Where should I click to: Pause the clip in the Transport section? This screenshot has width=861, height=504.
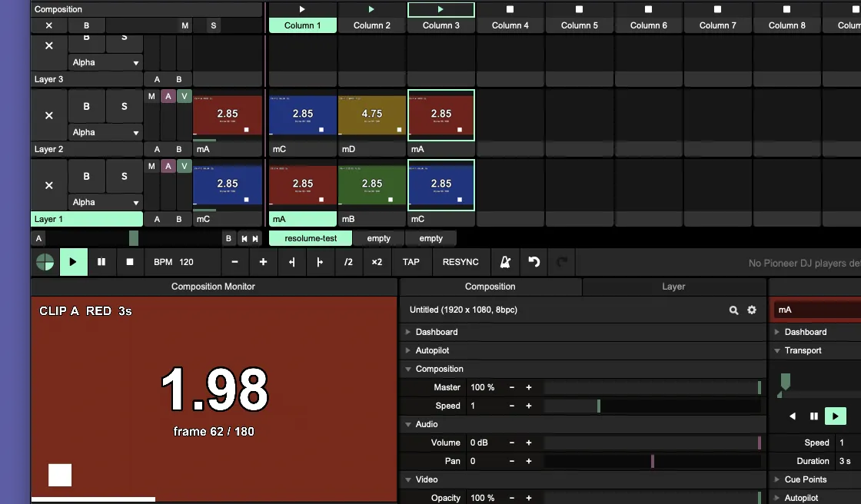tap(814, 416)
